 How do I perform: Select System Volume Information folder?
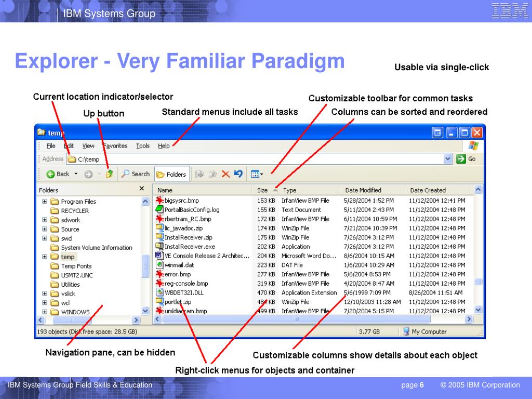[91, 248]
